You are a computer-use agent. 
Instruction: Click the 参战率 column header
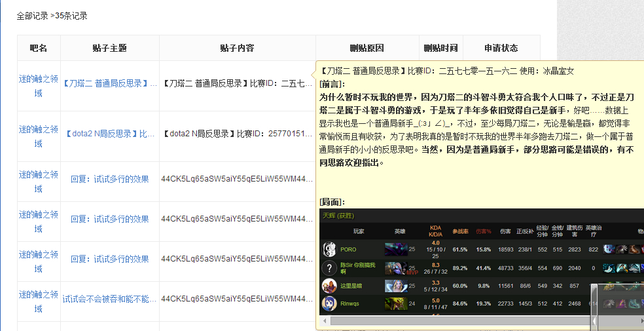pos(460,231)
